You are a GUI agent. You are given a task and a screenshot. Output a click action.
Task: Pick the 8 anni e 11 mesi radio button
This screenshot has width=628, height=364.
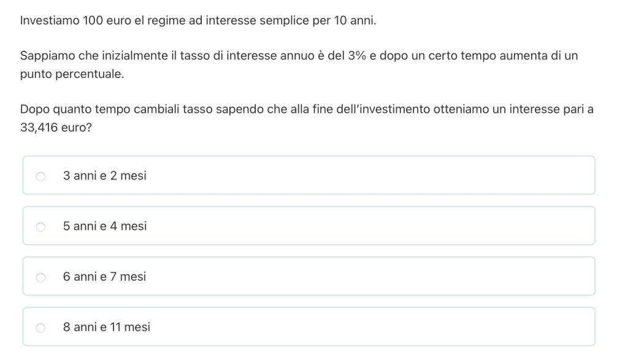click(x=40, y=328)
